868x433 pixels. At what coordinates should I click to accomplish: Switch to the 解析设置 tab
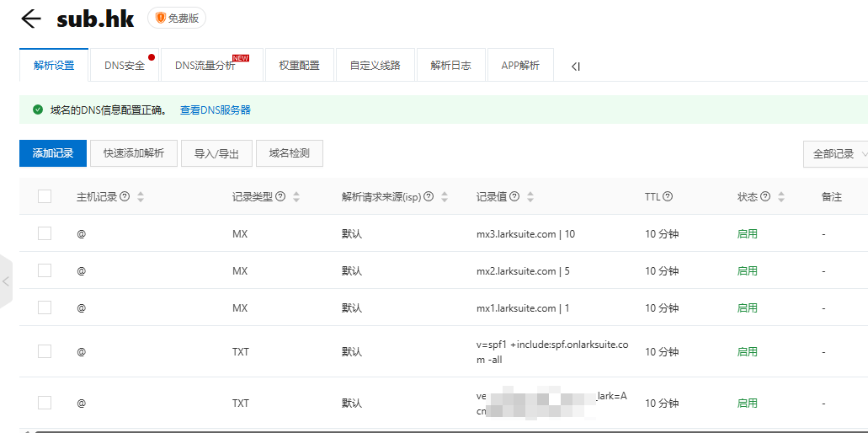pyautogui.click(x=54, y=66)
